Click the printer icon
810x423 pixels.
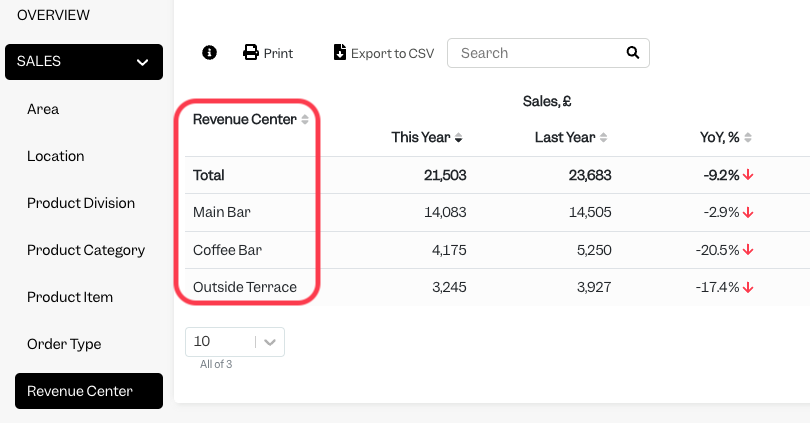(x=251, y=53)
